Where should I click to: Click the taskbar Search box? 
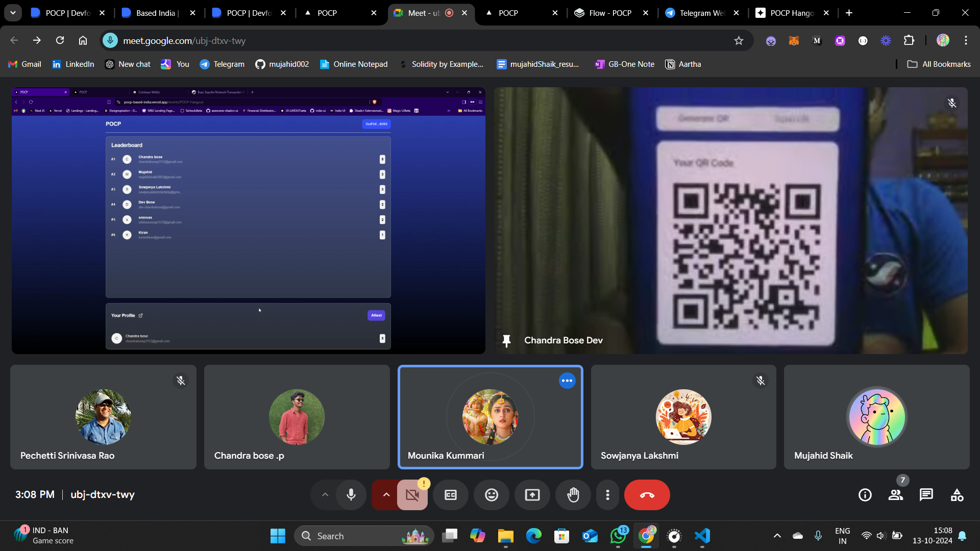364,536
